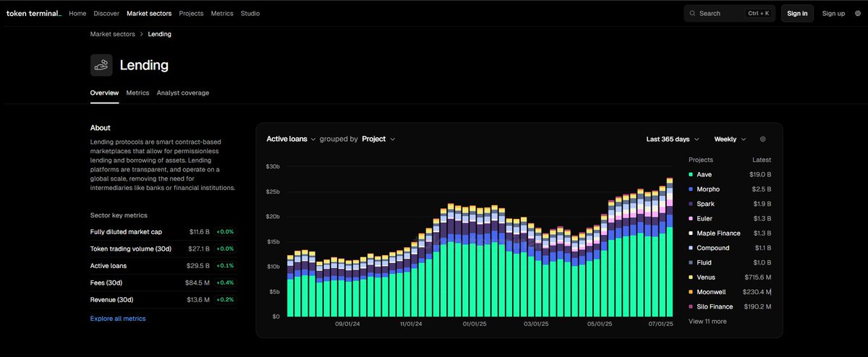
Task: Go to Home in top navigation
Action: point(77,13)
